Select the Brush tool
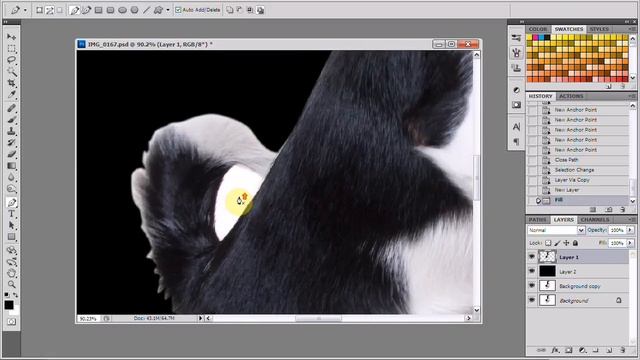Viewport: 640px width, 360px height. tap(11, 120)
